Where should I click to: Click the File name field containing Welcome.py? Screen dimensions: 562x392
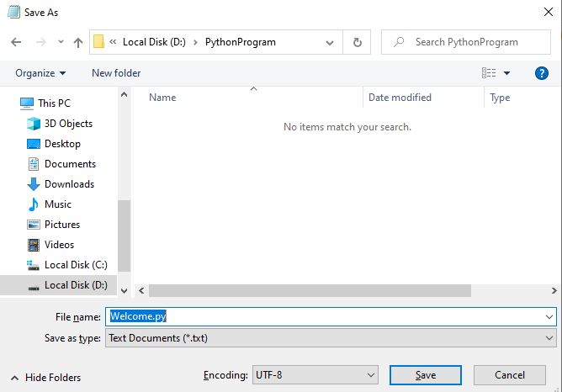point(331,317)
